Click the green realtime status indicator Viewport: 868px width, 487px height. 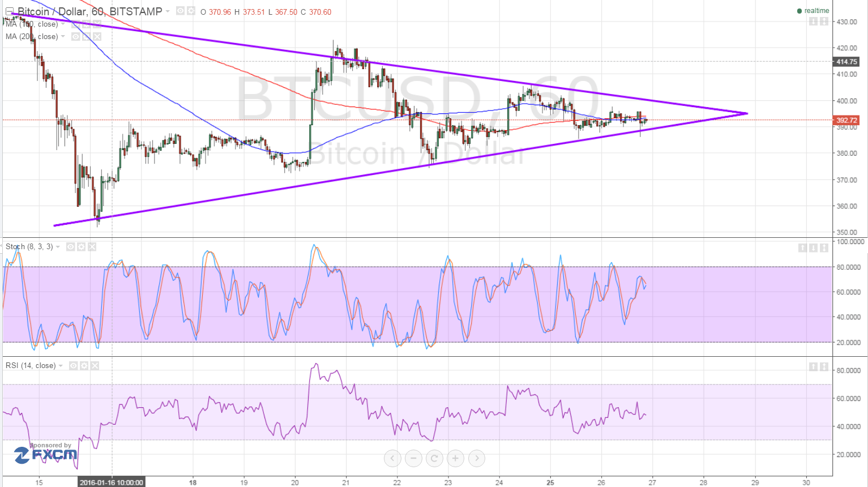(813, 11)
